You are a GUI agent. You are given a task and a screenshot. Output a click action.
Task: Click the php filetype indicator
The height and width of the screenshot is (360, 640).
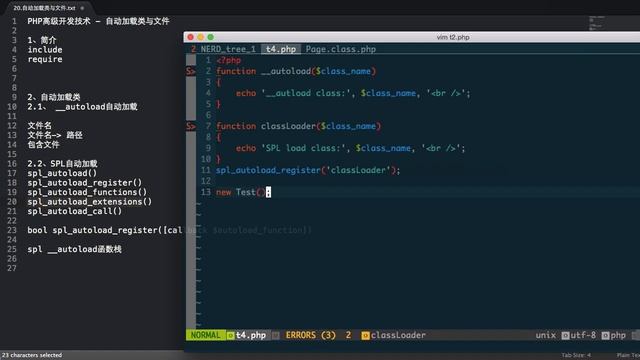[x=618, y=335]
